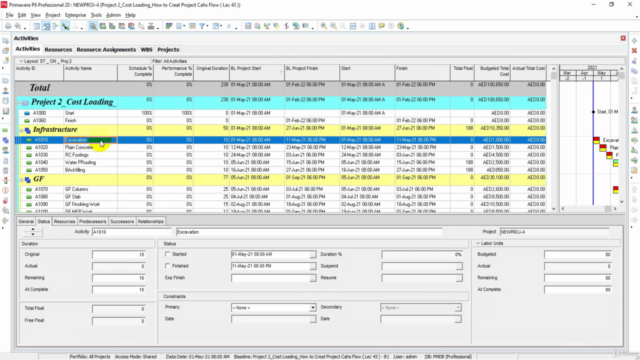Toggle the Gantt Chart view icon
640x360 pixels.
[46, 26]
